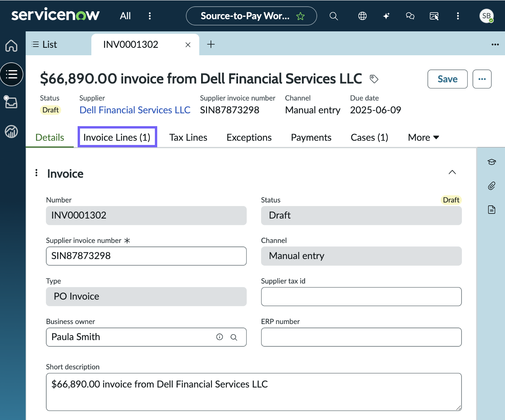Open the header overflow dots beside avatar
The width and height of the screenshot is (505, 420).
point(458,16)
